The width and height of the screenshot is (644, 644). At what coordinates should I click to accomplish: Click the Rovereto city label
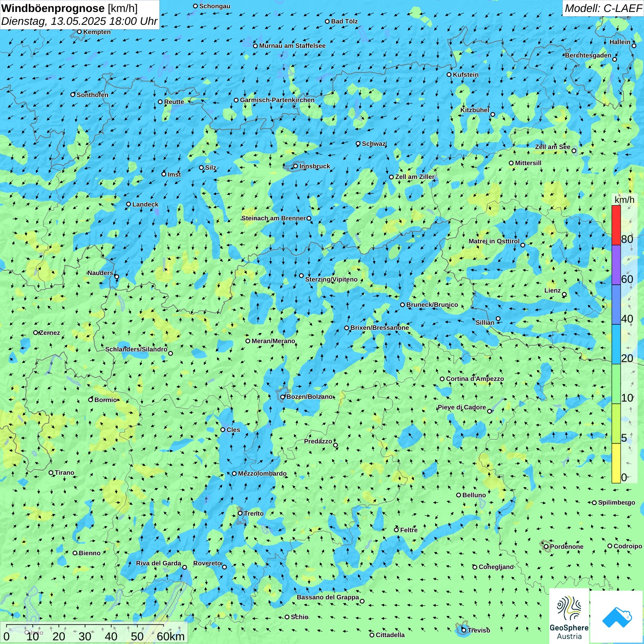pyautogui.click(x=207, y=563)
